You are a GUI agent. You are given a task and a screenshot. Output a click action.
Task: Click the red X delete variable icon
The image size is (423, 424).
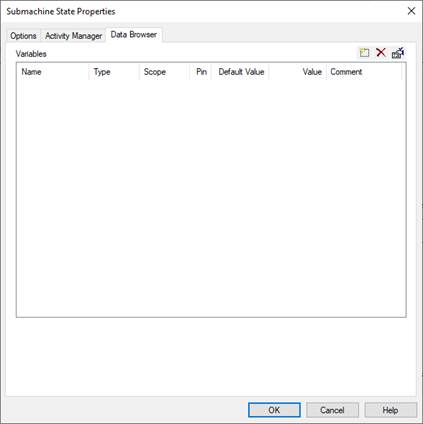tap(381, 53)
